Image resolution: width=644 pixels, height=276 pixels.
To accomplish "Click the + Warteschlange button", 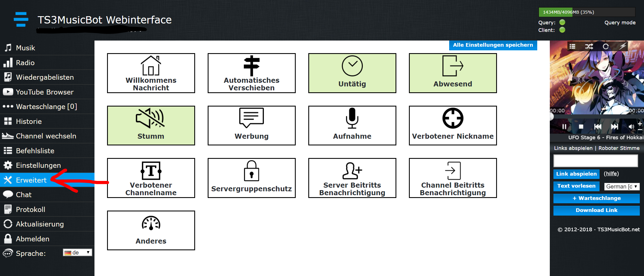I will point(596,198).
